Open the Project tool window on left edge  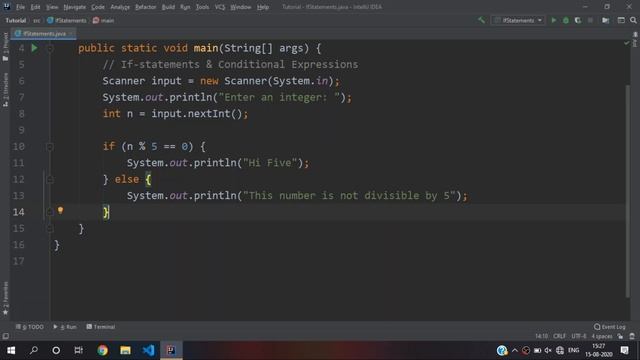[5, 47]
